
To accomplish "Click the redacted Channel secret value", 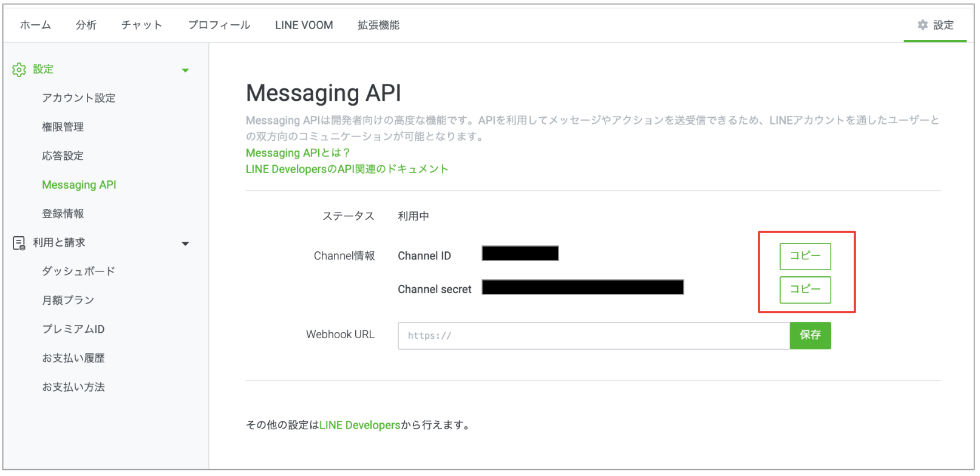I will [x=583, y=287].
